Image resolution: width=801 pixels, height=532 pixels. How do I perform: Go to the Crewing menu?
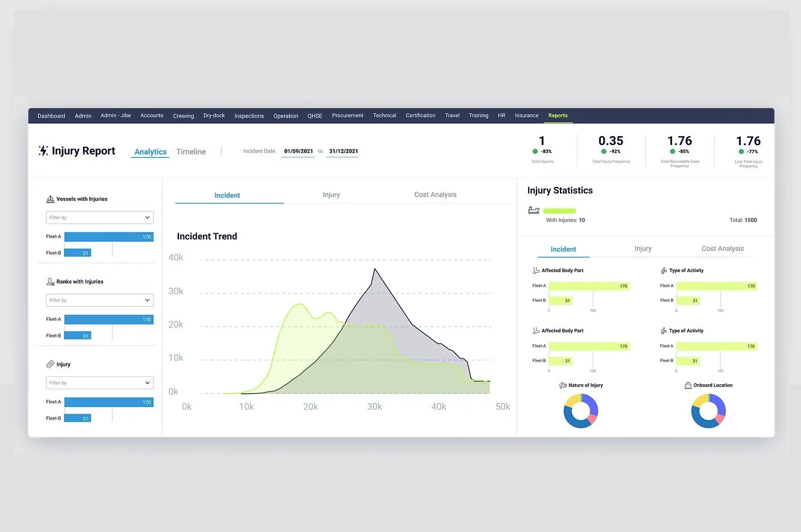pos(184,116)
